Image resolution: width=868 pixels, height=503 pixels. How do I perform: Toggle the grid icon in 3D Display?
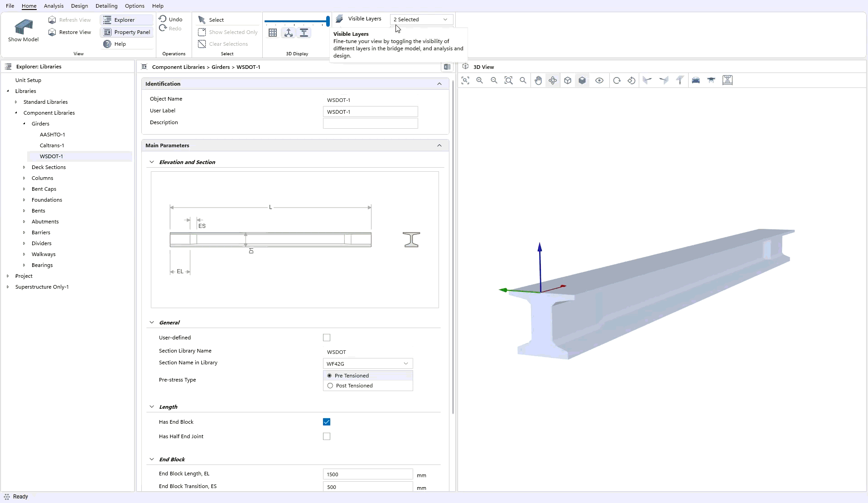(x=273, y=33)
